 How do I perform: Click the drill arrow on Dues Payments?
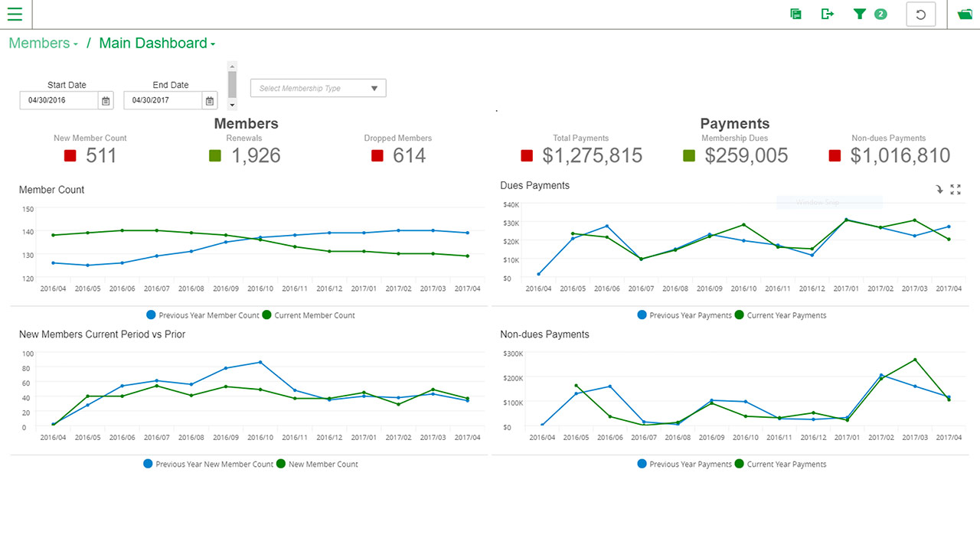coord(939,190)
